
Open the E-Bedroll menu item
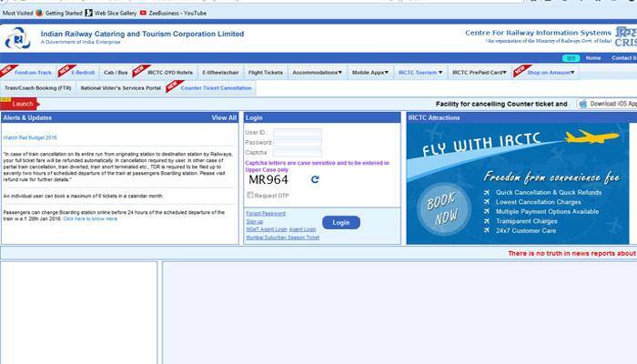(x=83, y=72)
